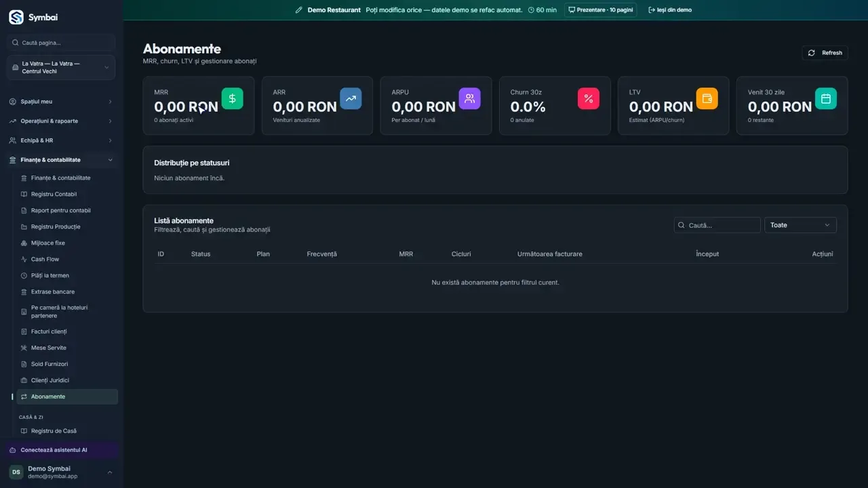Click the Caută pagina search field
The height and width of the screenshot is (488, 868).
tap(61, 43)
